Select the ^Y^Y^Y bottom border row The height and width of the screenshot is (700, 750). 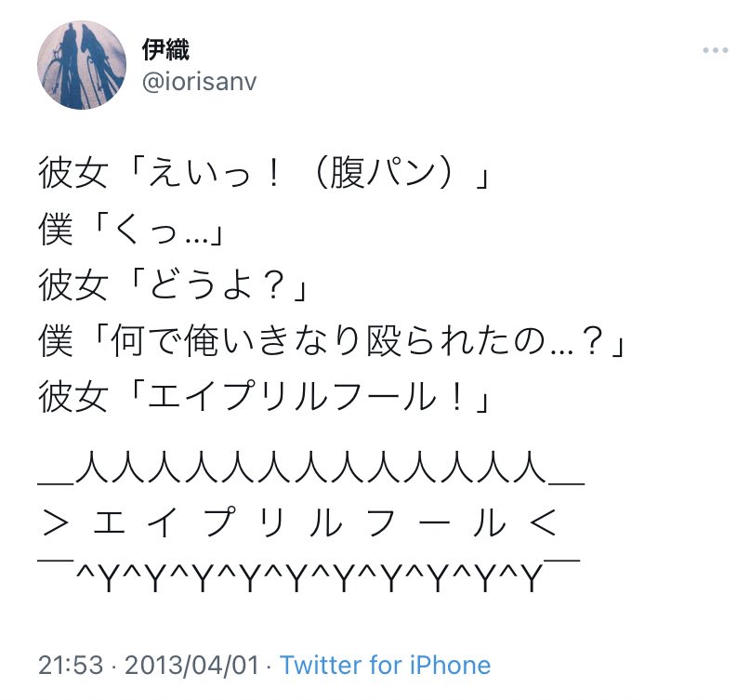(309, 575)
